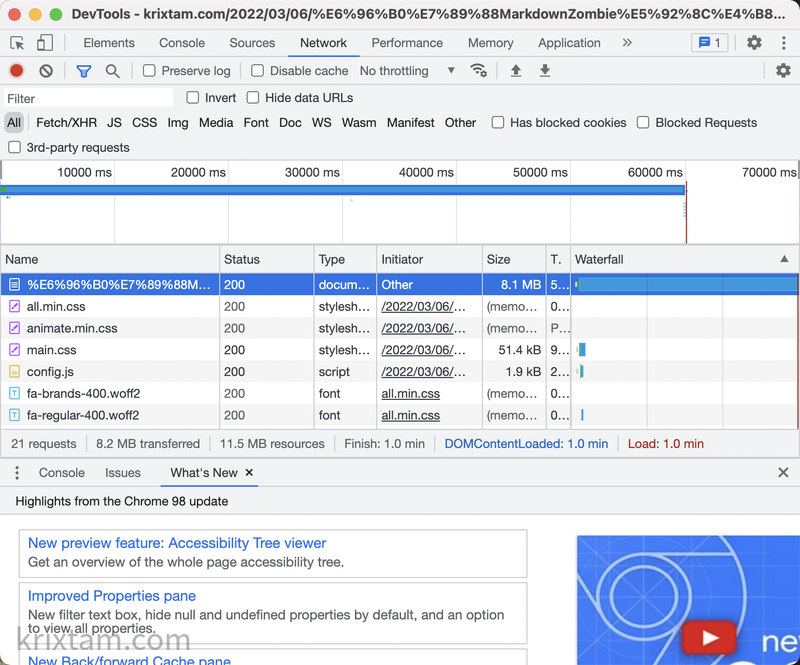Sort requests by Time column
The image size is (800, 665).
(x=558, y=259)
